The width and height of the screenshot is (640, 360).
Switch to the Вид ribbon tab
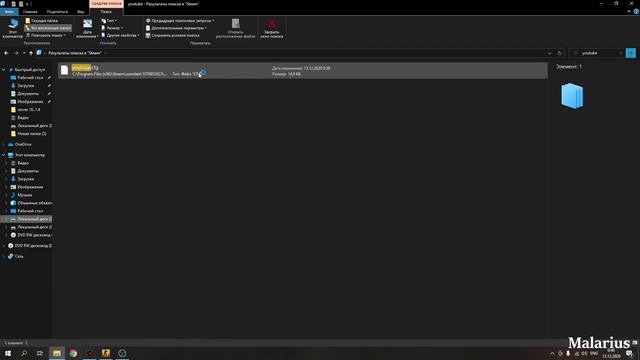coord(80,12)
